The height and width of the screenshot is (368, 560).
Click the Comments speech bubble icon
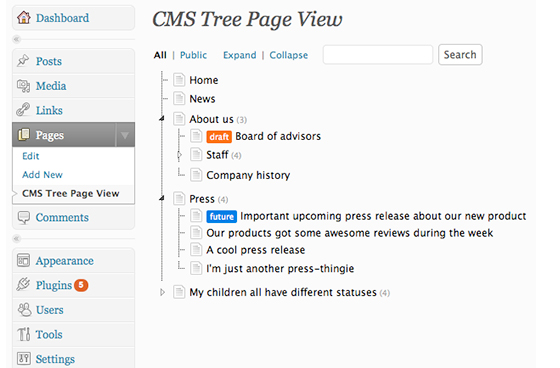(x=24, y=217)
